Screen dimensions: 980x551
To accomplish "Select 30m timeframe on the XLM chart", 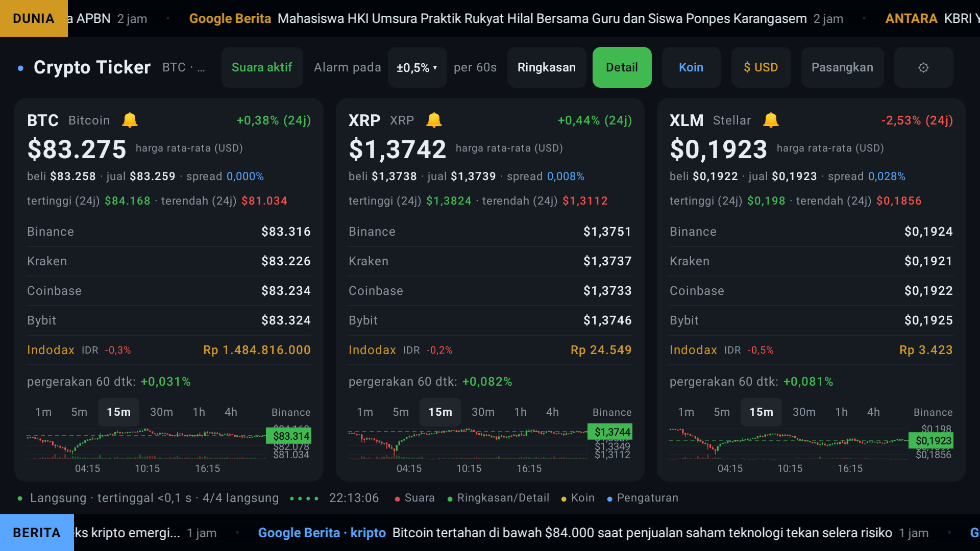I will click(804, 412).
